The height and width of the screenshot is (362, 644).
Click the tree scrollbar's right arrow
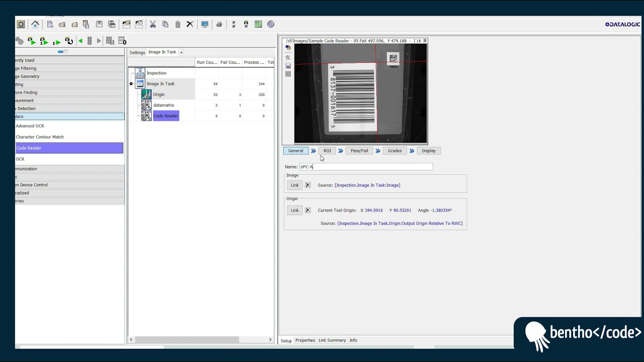click(270, 340)
